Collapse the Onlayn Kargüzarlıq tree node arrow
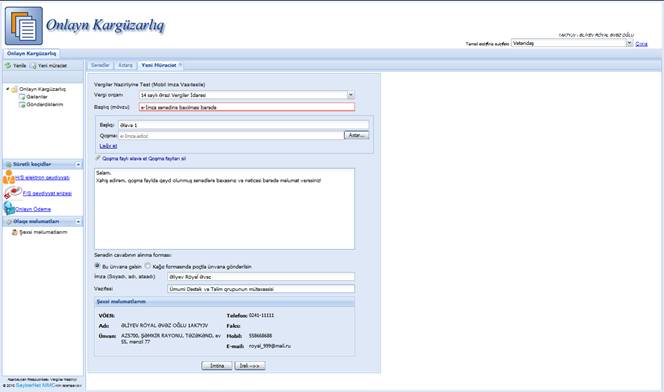Screen dimensions: 664x392 pos(8,89)
